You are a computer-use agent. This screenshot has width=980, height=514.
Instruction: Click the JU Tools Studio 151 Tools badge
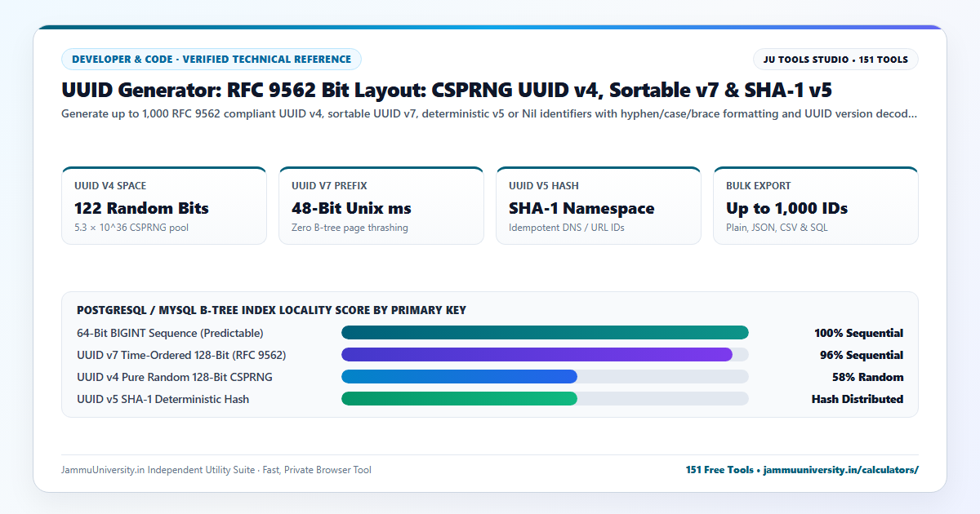tap(835, 60)
